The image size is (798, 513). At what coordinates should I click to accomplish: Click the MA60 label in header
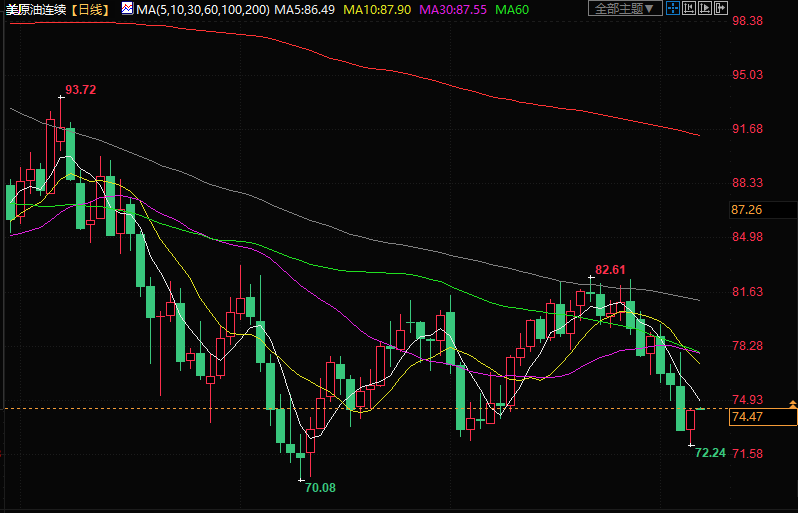[511, 8]
